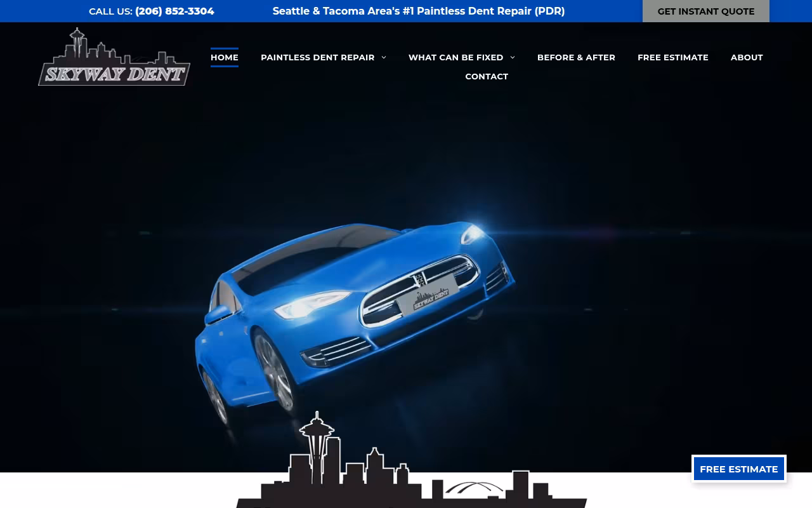Visit the About page

[x=747, y=57]
